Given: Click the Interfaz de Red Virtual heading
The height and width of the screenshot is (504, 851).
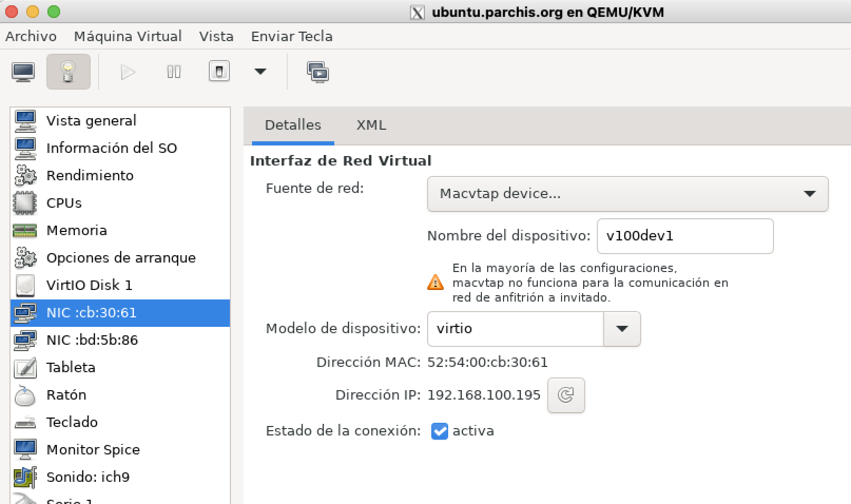Looking at the screenshot, I should (x=341, y=161).
